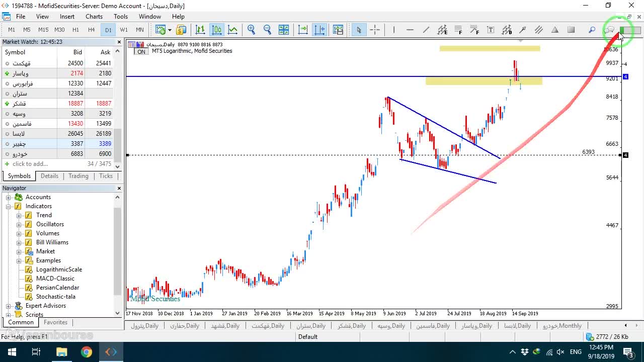This screenshot has width=644, height=362.
Task: Select the crosshair tool
Action: (375, 30)
